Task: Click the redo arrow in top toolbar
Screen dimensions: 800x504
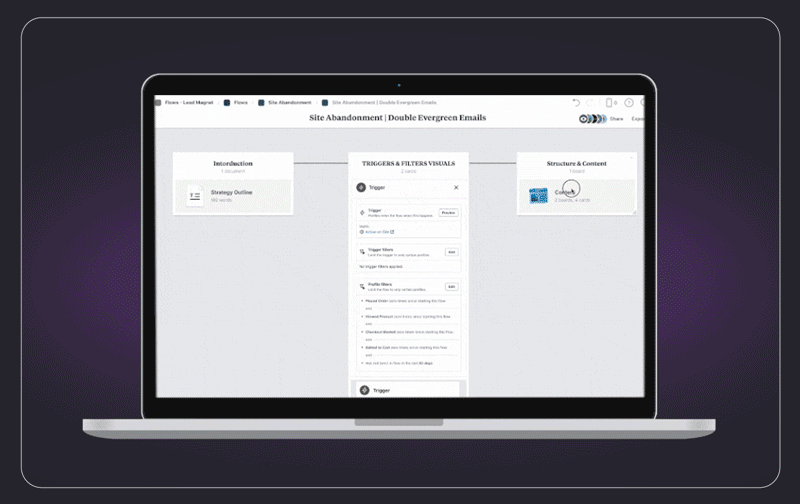Action: (590, 102)
